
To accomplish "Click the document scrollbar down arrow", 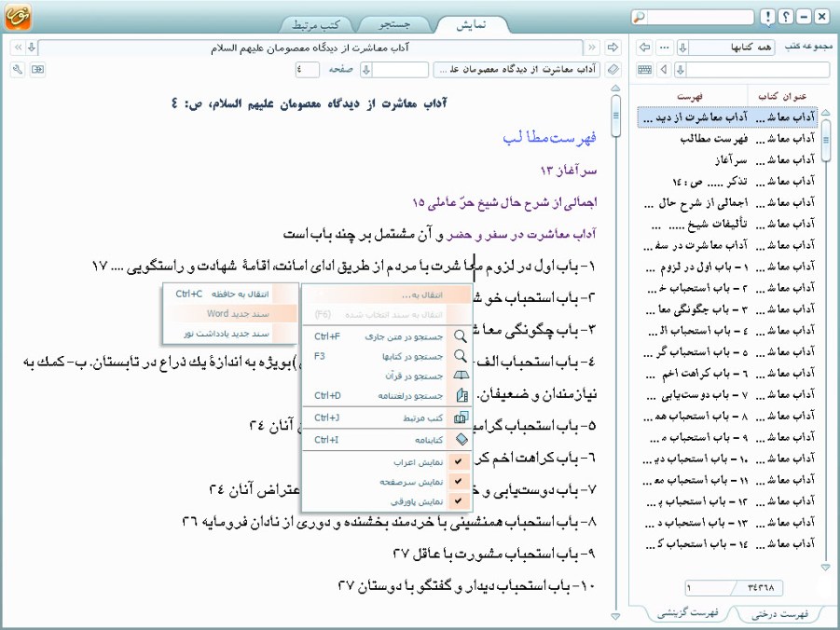I will tap(615, 616).
